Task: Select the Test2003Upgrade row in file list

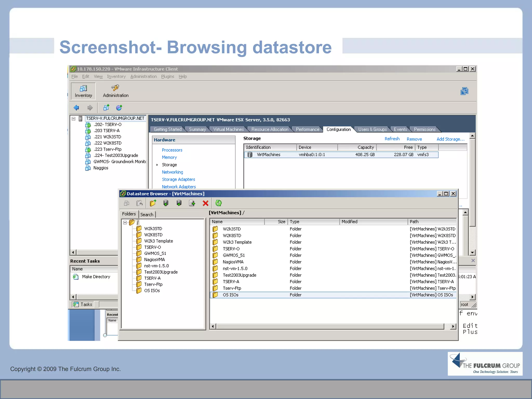Action: 333,275
